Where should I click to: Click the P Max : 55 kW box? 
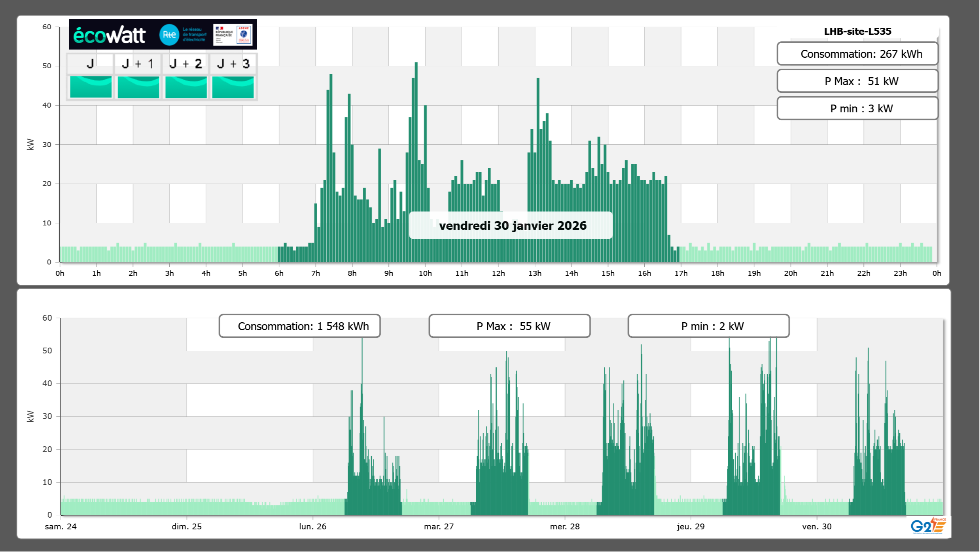coord(509,326)
